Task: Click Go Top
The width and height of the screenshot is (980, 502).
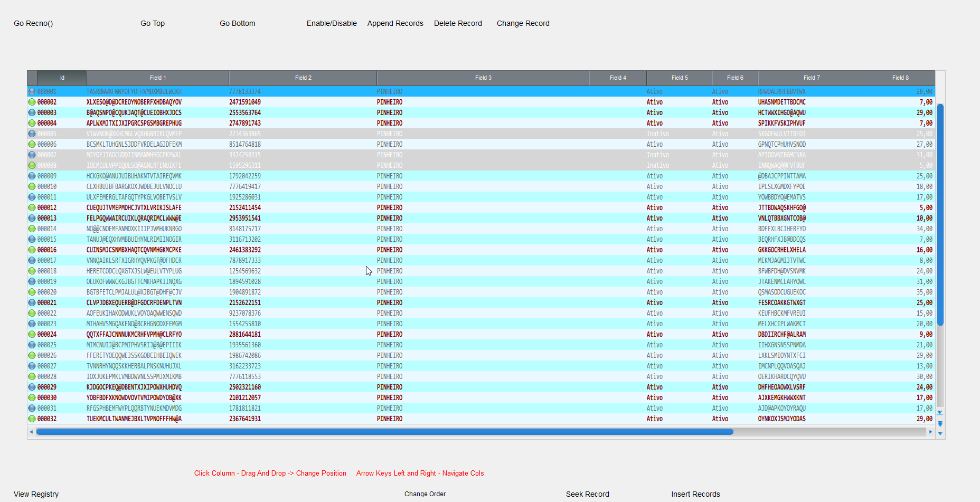Action: (153, 23)
